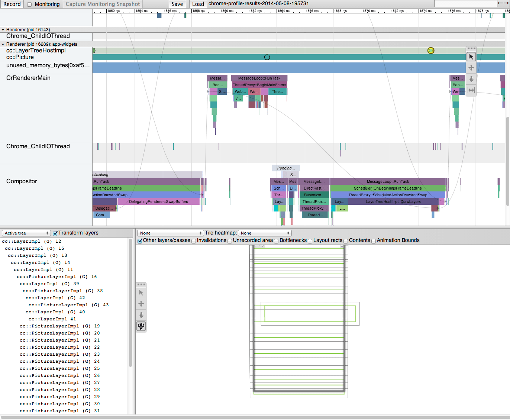510x420 pixels.
Task: Open the Active tree dropdown
Action: [26, 233]
